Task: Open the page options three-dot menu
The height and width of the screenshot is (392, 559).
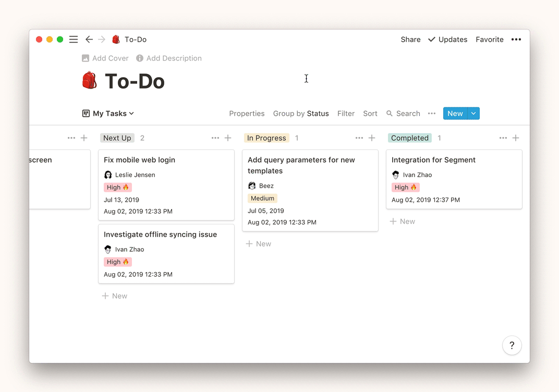Action: 516,40
